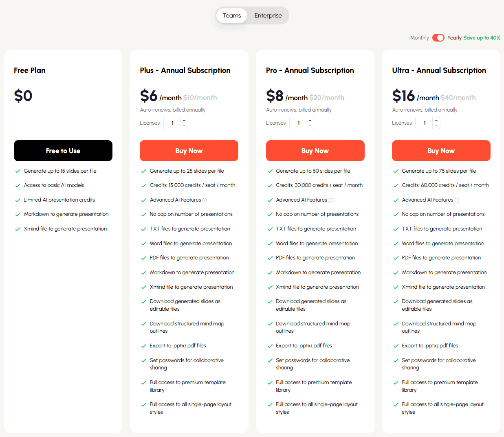Screen dimensions: 504x437
Task: Increase Plus plan licenses with up arrow
Action: pos(184,120)
